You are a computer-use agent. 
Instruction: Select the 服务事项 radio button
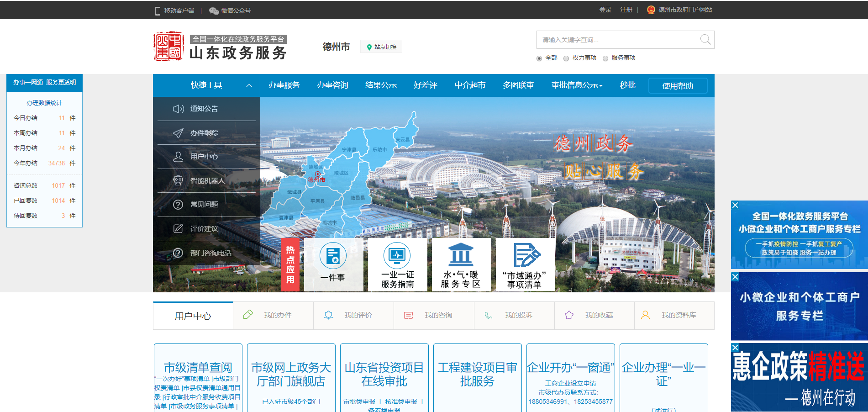tap(605, 58)
